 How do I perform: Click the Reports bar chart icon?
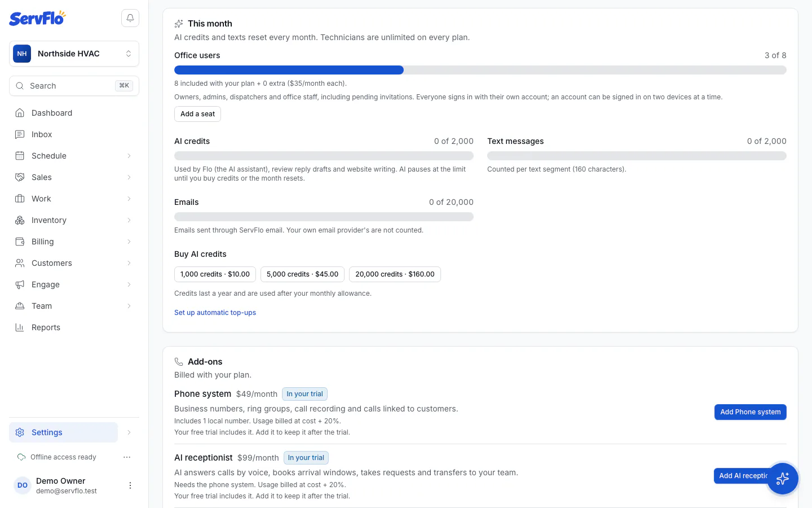pyautogui.click(x=20, y=327)
